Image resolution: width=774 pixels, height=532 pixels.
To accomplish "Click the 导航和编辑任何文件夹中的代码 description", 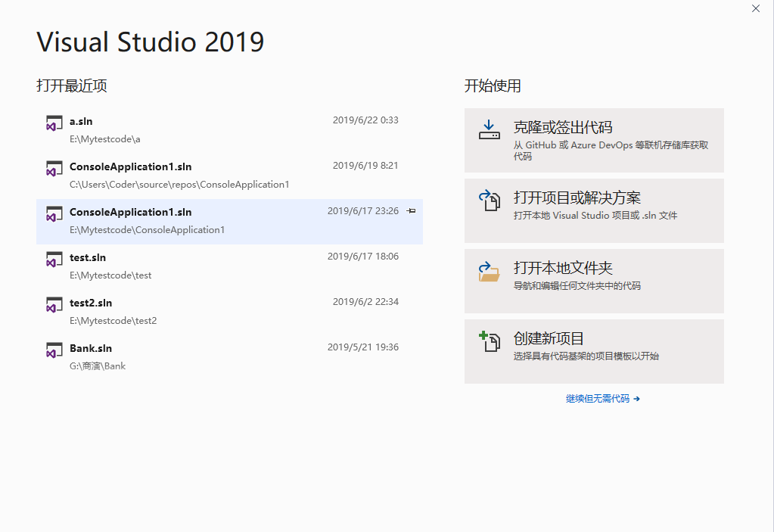I will pos(577,286).
